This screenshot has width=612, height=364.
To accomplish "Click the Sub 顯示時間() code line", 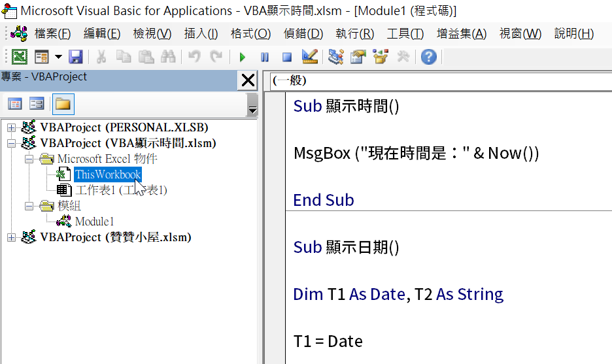I will coord(346,106).
